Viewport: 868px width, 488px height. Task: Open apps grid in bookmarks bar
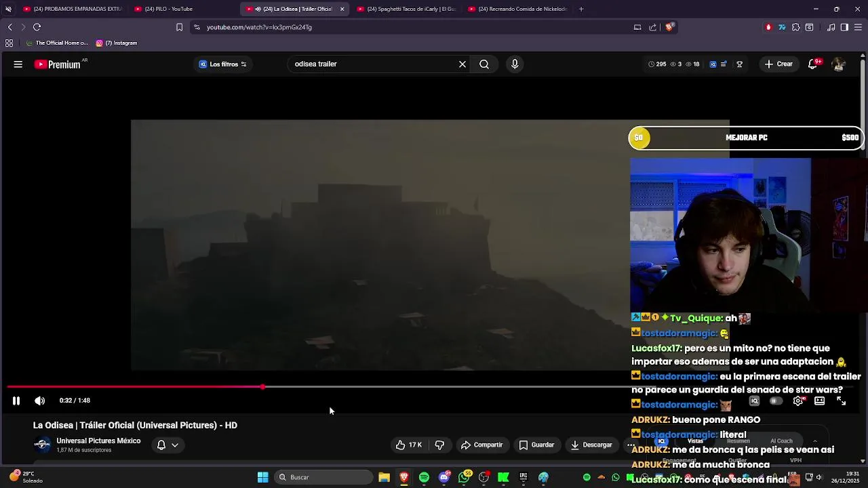click(x=9, y=43)
